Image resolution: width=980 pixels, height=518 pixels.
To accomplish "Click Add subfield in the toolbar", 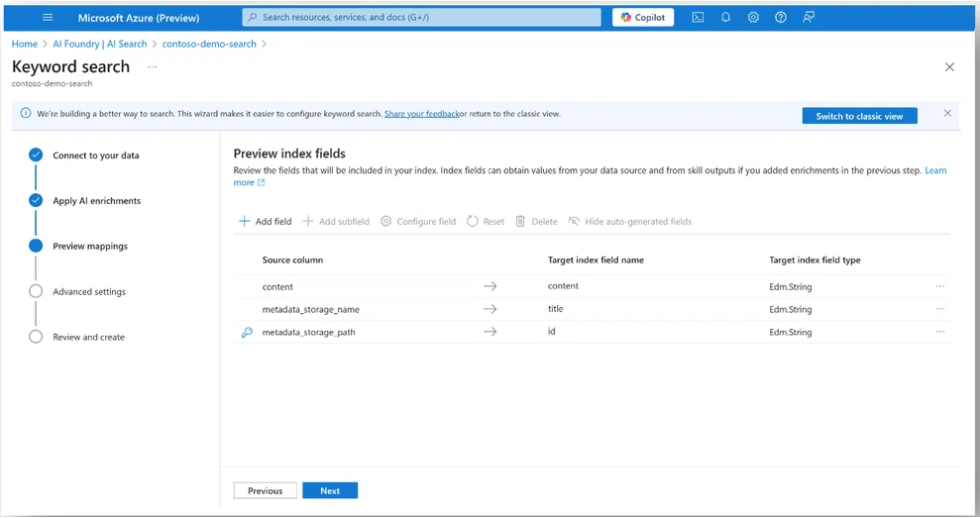I will [x=336, y=221].
